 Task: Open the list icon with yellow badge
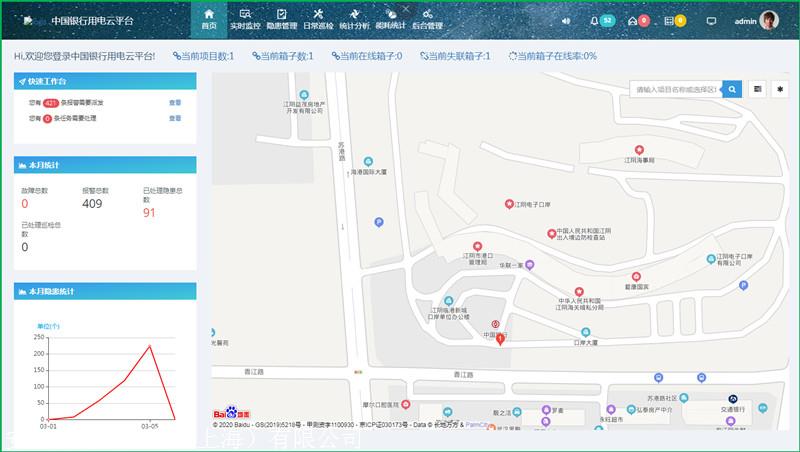pos(674,20)
